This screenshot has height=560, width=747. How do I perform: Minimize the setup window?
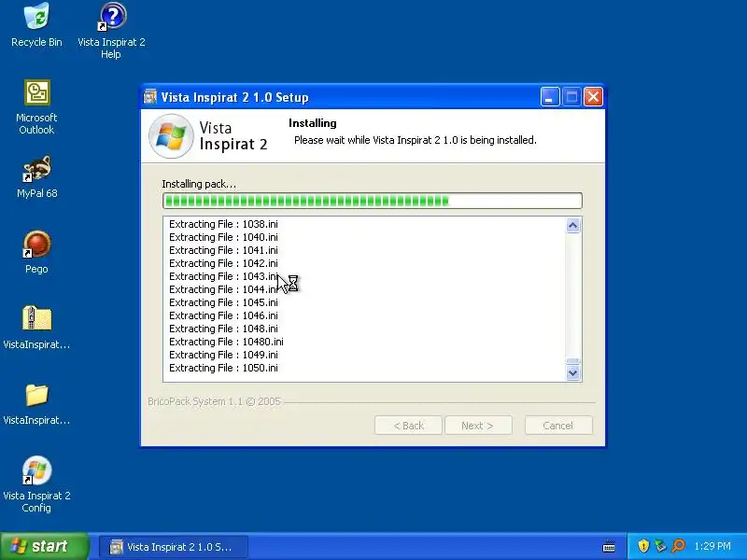[x=550, y=97]
